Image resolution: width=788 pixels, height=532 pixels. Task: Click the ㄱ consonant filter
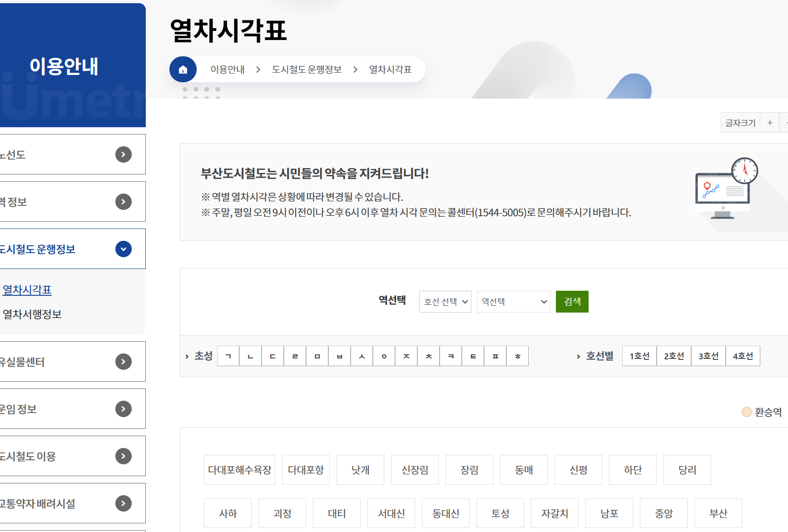pos(228,356)
